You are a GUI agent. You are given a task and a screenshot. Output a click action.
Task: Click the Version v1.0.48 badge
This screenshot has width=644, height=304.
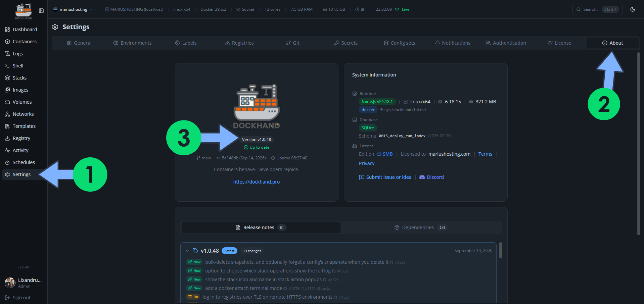(257, 140)
